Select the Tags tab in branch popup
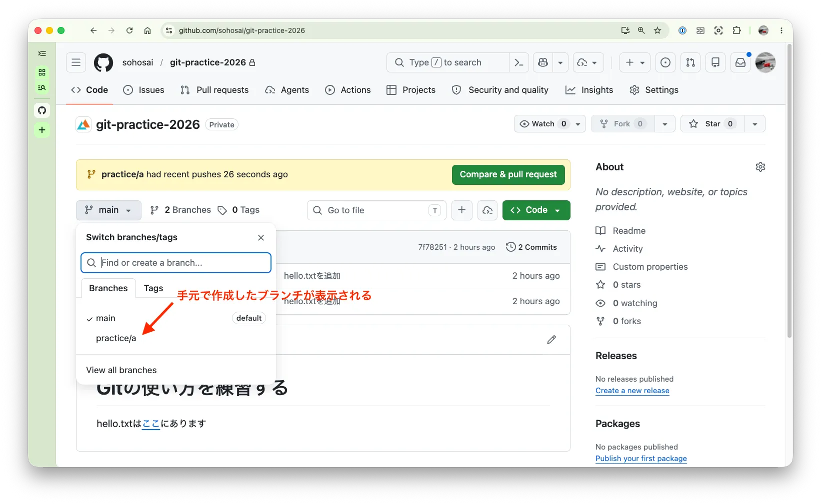The width and height of the screenshot is (821, 504). 153,288
